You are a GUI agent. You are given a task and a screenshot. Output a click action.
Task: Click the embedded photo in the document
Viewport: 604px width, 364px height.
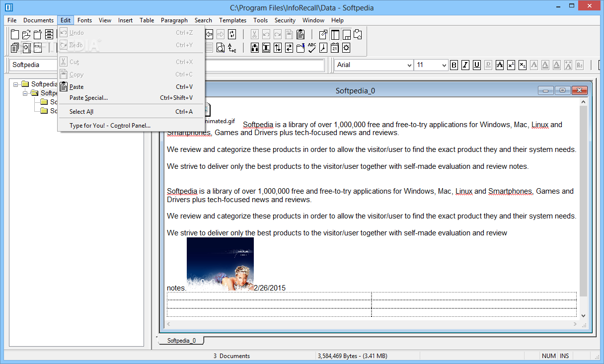point(220,263)
